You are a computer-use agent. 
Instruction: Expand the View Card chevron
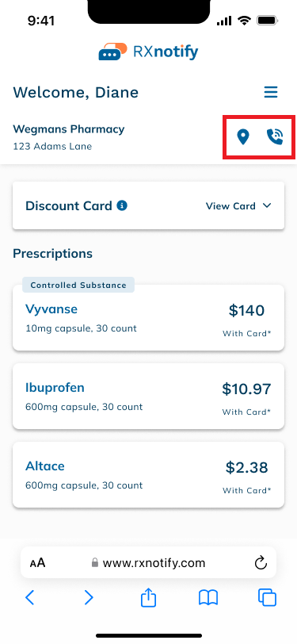pyautogui.click(x=267, y=205)
